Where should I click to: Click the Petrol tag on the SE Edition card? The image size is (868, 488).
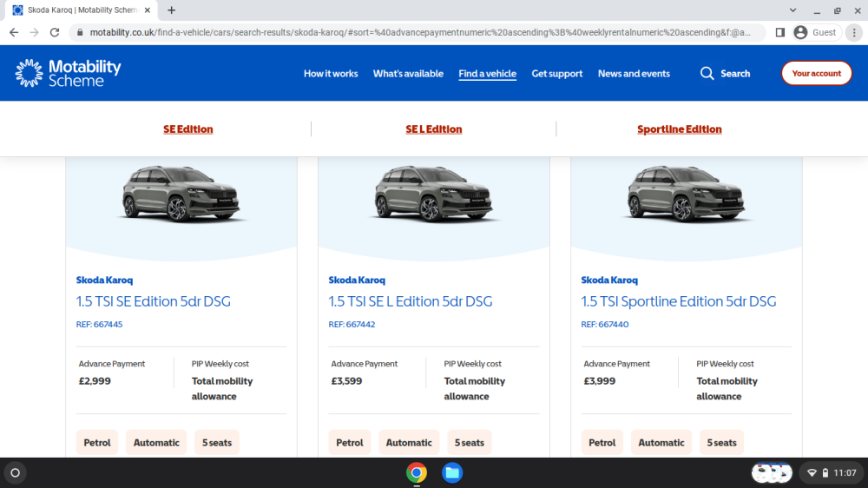point(97,443)
